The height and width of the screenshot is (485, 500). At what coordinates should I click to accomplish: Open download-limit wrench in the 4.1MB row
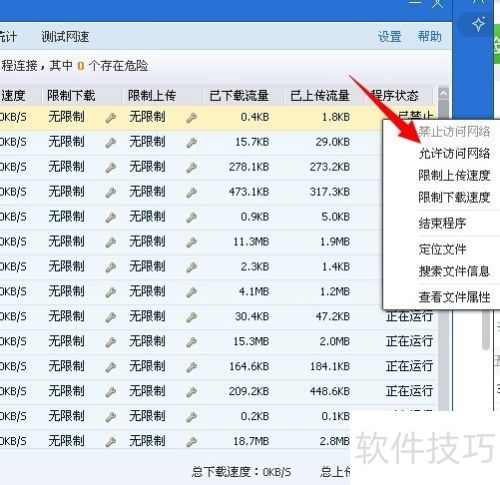(x=111, y=292)
